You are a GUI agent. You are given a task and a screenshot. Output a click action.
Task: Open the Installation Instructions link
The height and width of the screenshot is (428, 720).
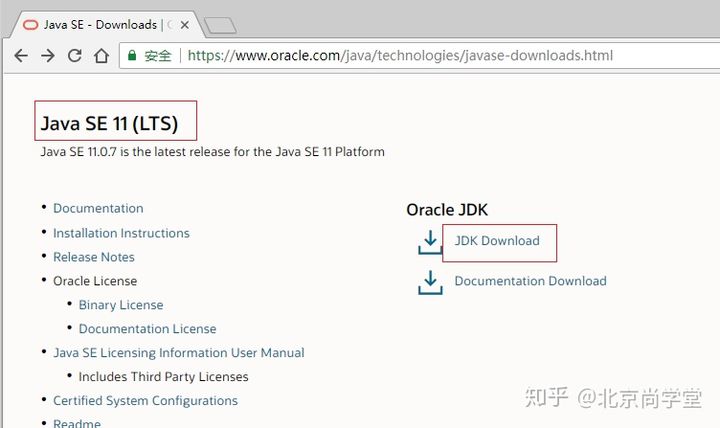(121, 233)
